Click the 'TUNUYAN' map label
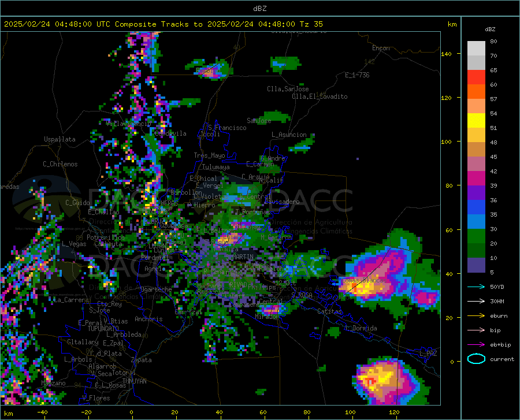This screenshot has width=520, height=420. [134, 381]
